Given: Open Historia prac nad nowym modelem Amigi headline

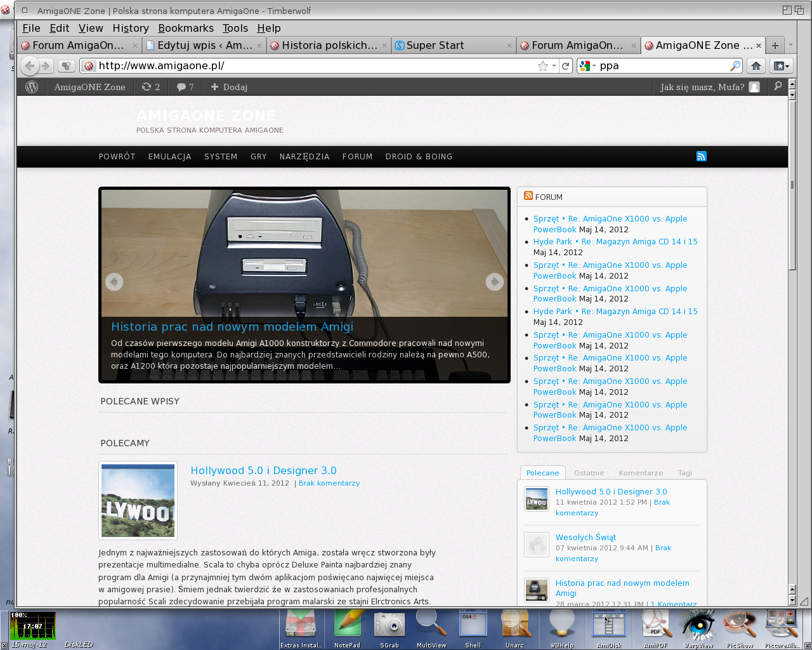Looking at the screenshot, I should coord(232,327).
